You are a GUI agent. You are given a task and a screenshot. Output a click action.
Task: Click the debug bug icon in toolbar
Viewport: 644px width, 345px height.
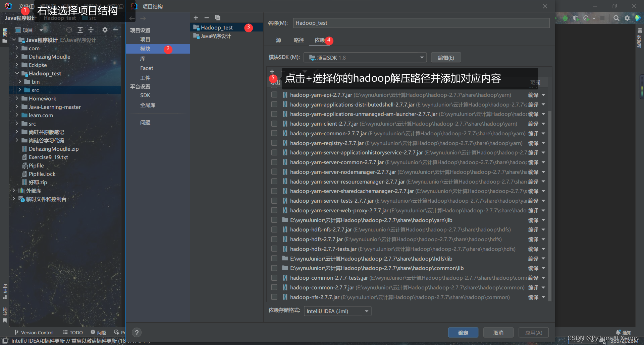click(565, 18)
